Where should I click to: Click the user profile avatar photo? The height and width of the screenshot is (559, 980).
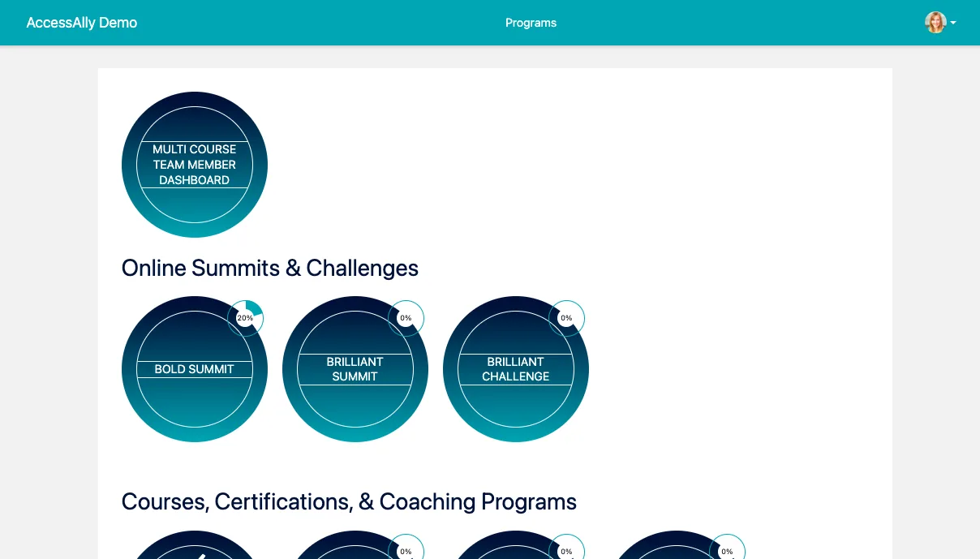coord(935,23)
